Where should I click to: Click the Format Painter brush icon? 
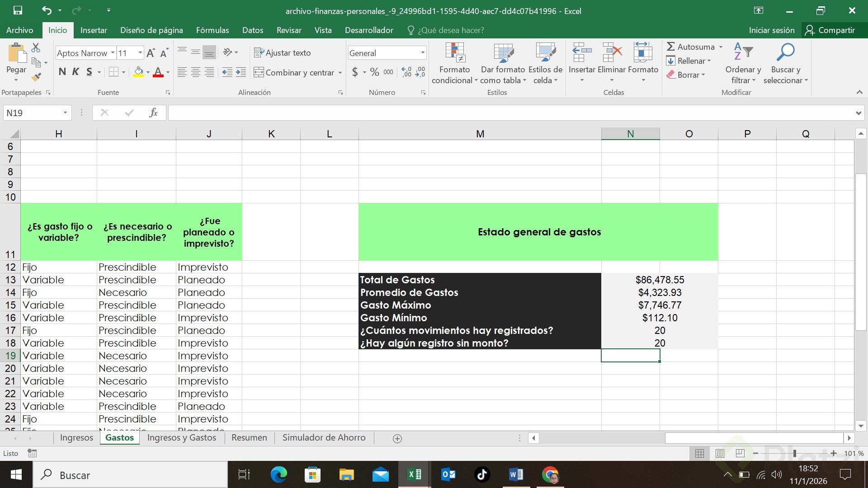click(36, 78)
